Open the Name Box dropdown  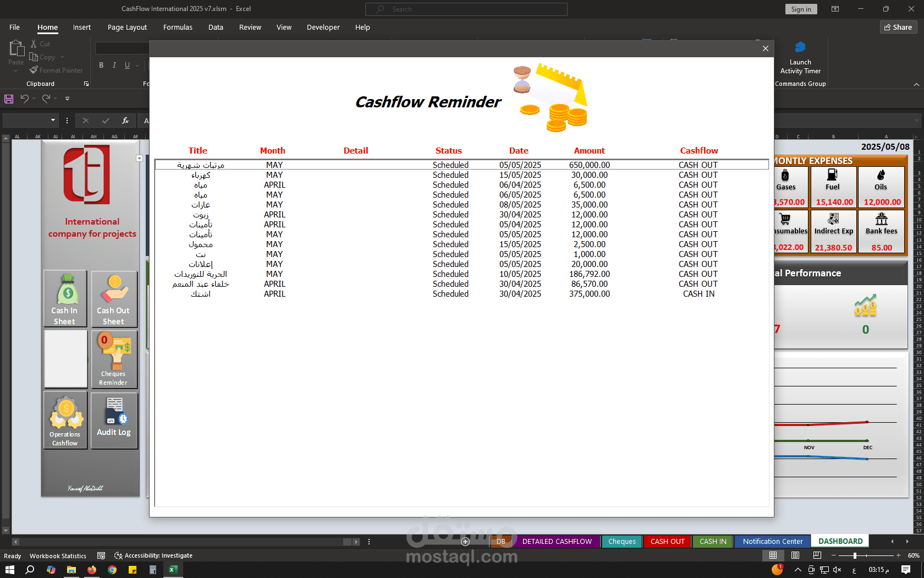[x=53, y=120]
